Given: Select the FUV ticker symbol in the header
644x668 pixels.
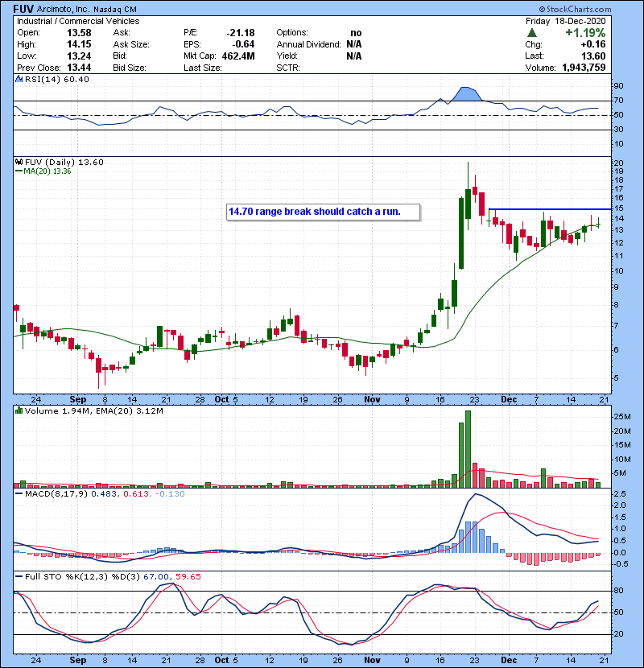Looking at the screenshot, I should point(24,9).
